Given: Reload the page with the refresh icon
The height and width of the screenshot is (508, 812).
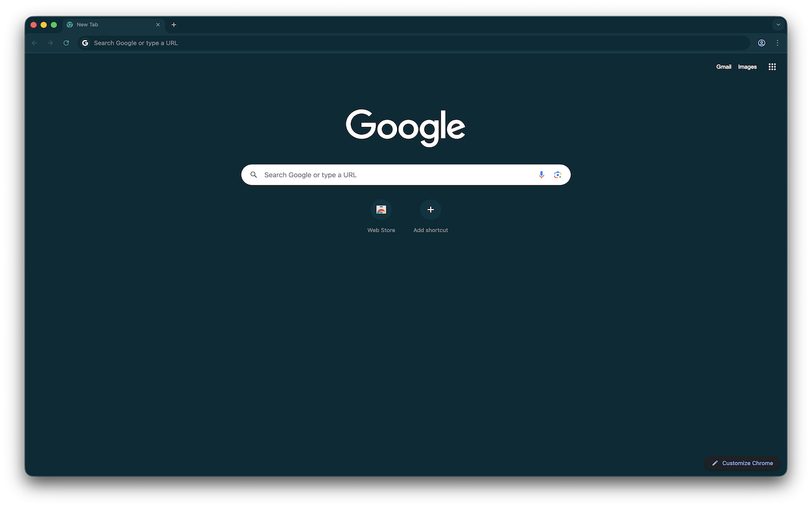Looking at the screenshot, I should pyautogui.click(x=66, y=43).
